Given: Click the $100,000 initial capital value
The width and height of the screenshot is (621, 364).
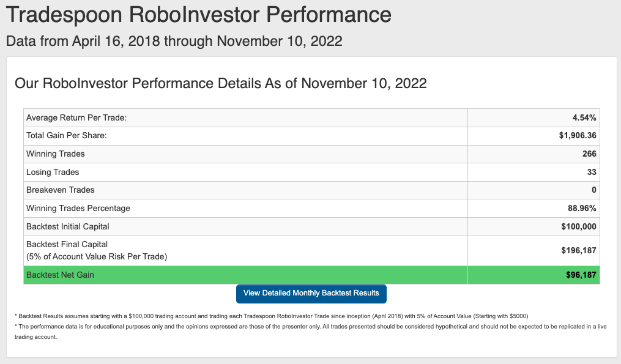Looking at the screenshot, I should pos(579,226).
